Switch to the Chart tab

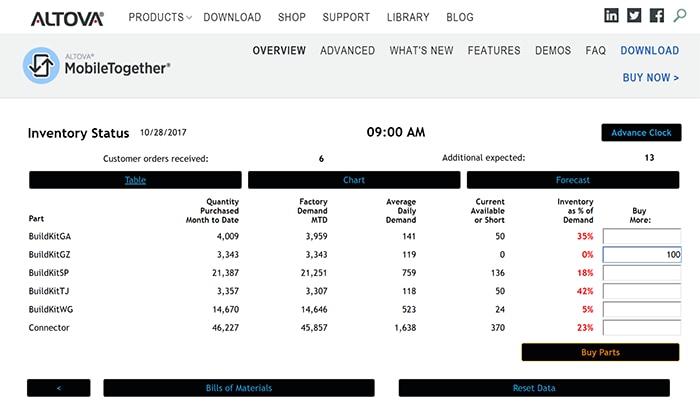(x=354, y=180)
